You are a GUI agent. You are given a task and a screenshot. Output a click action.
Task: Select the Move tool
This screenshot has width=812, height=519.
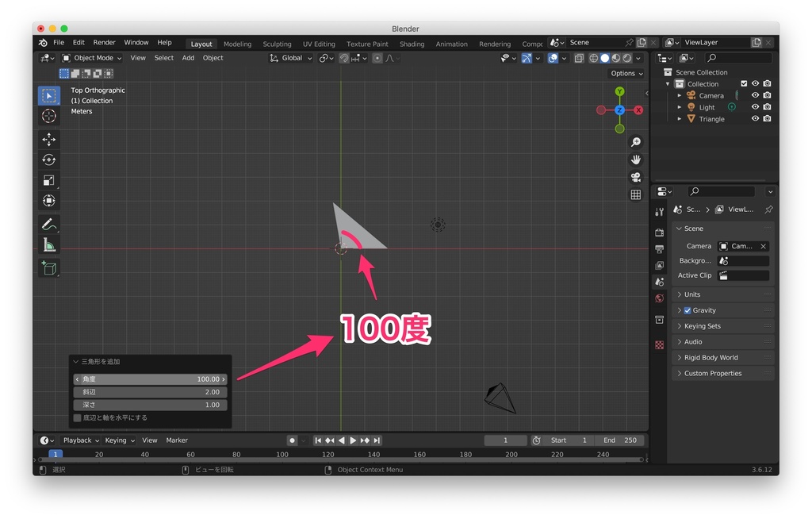[49, 139]
